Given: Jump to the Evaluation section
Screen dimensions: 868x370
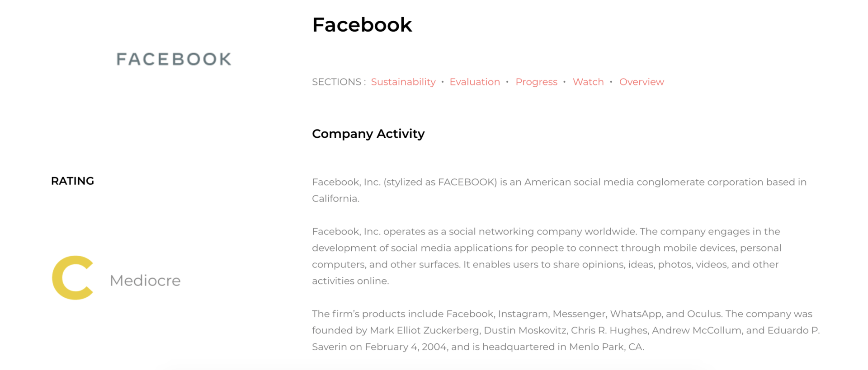Looking at the screenshot, I should click(475, 82).
